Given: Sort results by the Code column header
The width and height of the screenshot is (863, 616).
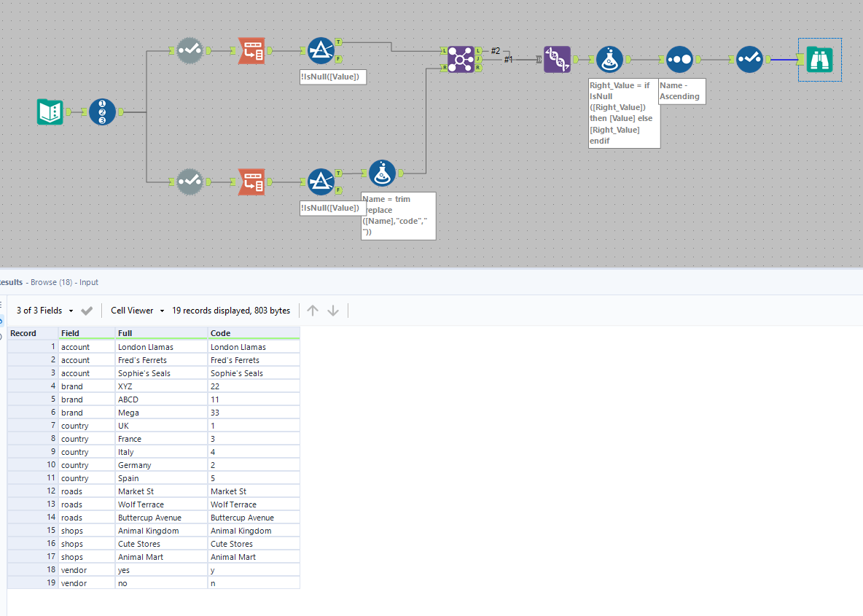Looking at the screenshot, I should click(x=254, y=333).
